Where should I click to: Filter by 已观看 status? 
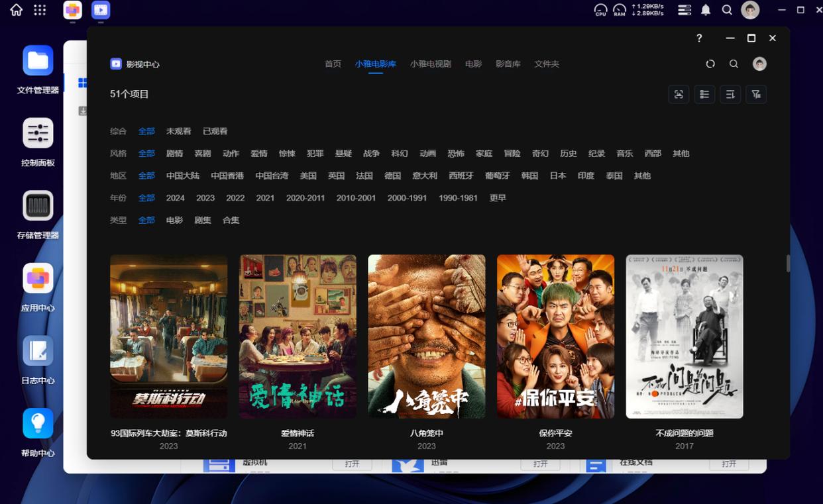pos(215,131)
